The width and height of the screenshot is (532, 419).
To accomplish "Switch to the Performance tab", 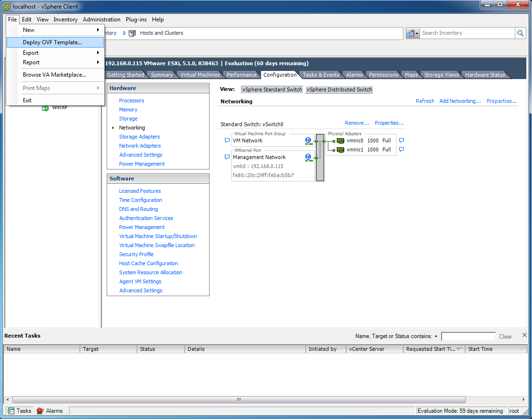I will (x=241, y=75).
